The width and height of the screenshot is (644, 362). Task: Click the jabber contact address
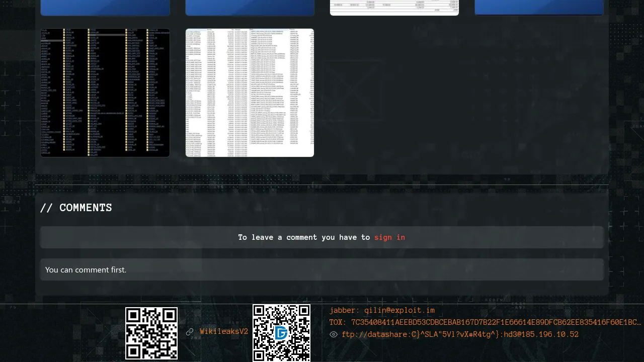(399, 310)
